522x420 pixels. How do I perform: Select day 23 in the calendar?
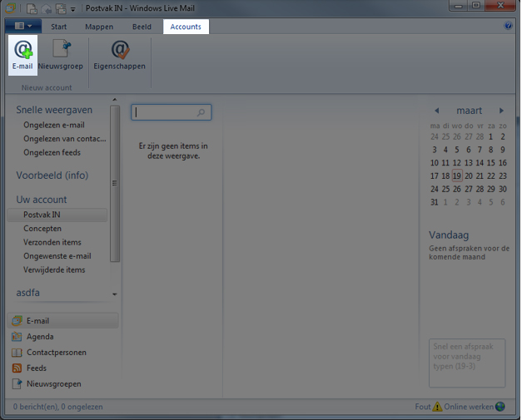503,176
